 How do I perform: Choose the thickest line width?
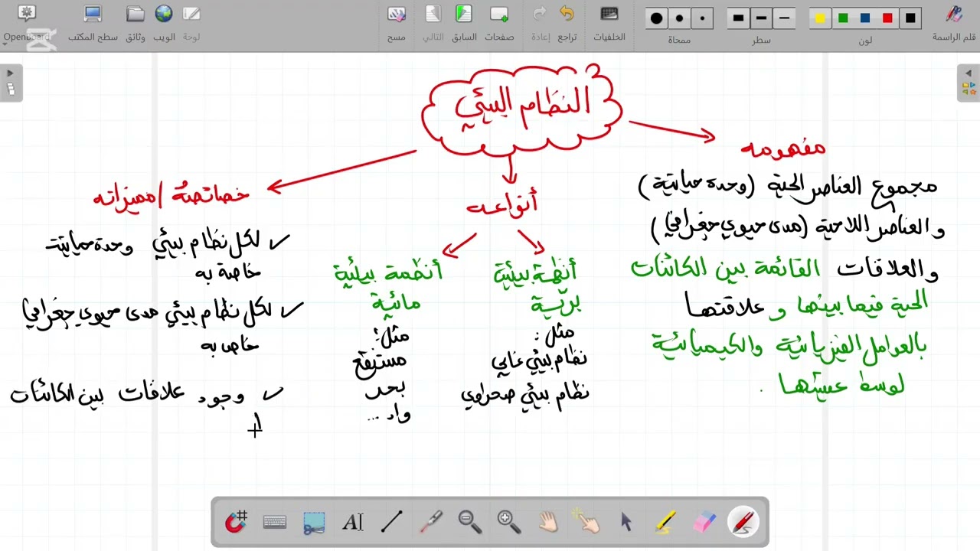coord(739,18)
